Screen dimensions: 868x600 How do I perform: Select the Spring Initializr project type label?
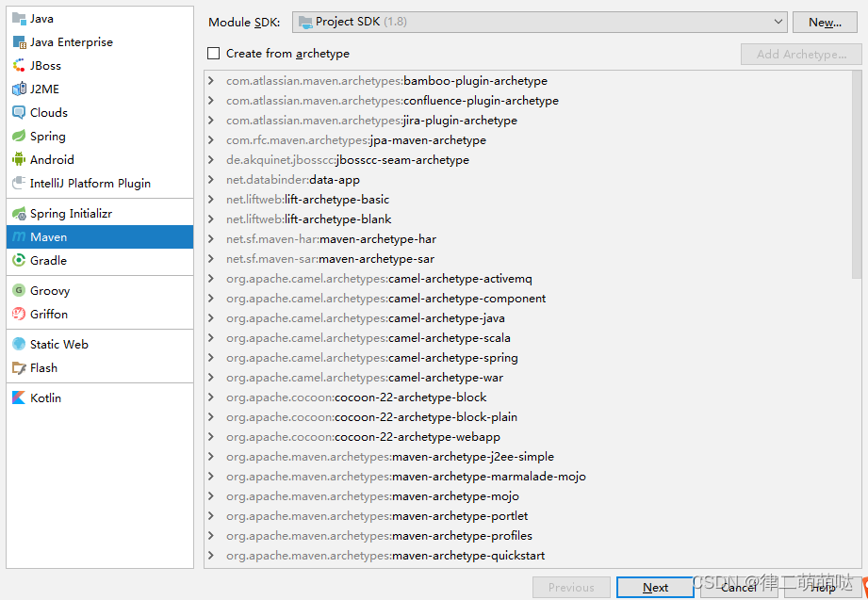[71, 213]
